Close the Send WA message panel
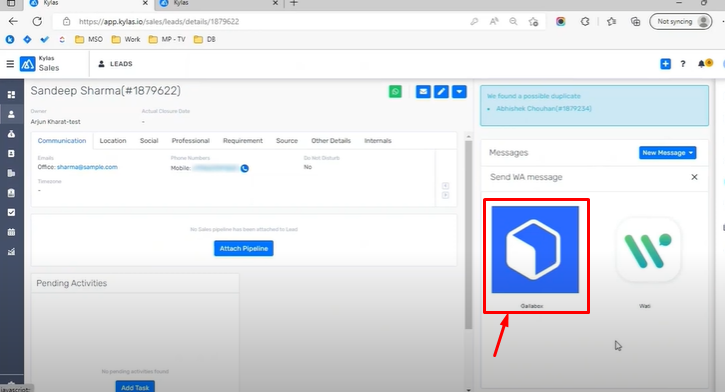This screenshot has height=392, width=725. click(x=694, y=177)
